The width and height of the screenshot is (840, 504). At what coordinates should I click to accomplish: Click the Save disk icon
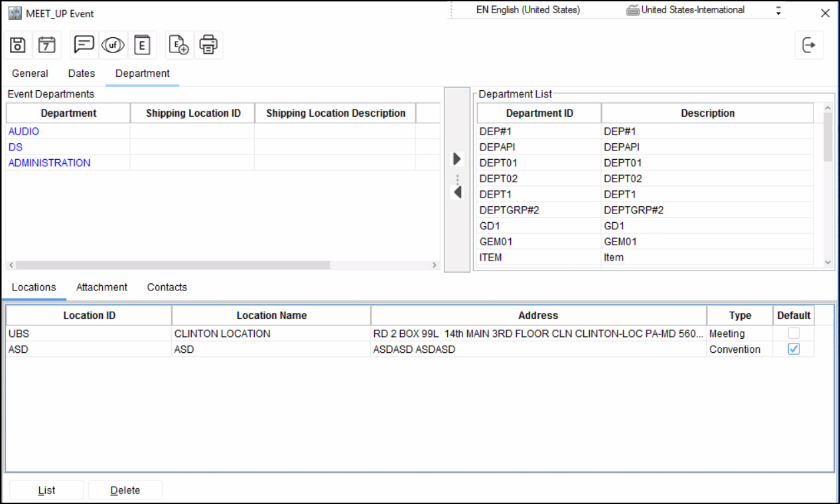pyautogui.click(x=19, y=45)
